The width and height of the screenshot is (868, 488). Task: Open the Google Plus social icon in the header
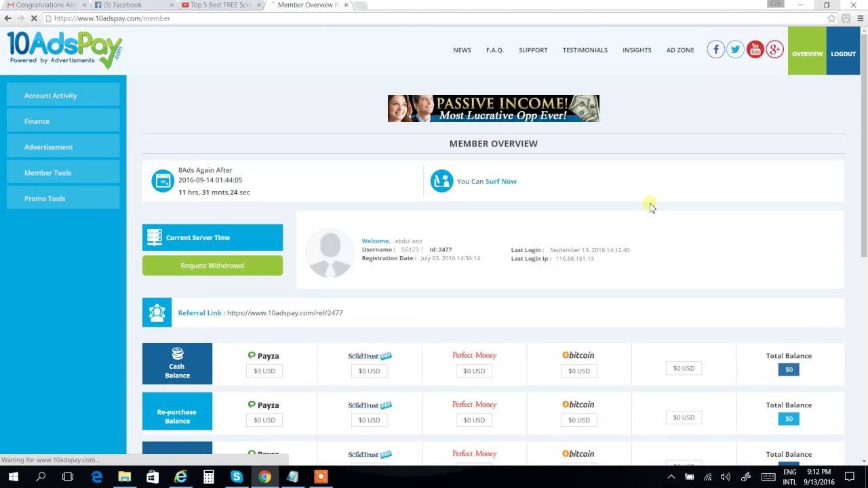[774, 49]
